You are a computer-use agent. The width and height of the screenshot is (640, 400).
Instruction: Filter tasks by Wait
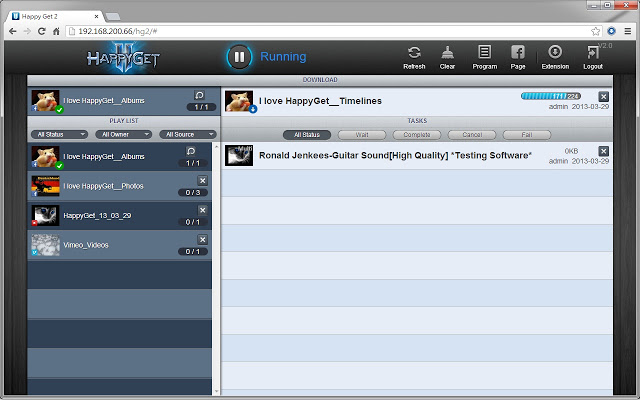362,135
